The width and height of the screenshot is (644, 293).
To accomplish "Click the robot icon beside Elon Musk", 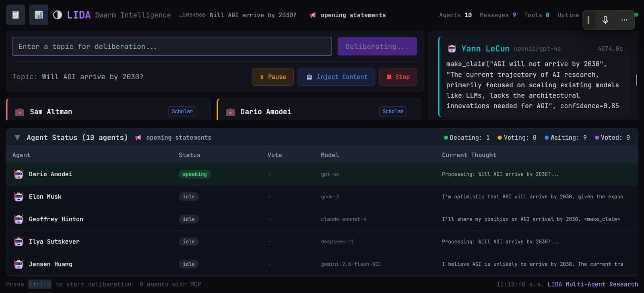I will [19, 197].
